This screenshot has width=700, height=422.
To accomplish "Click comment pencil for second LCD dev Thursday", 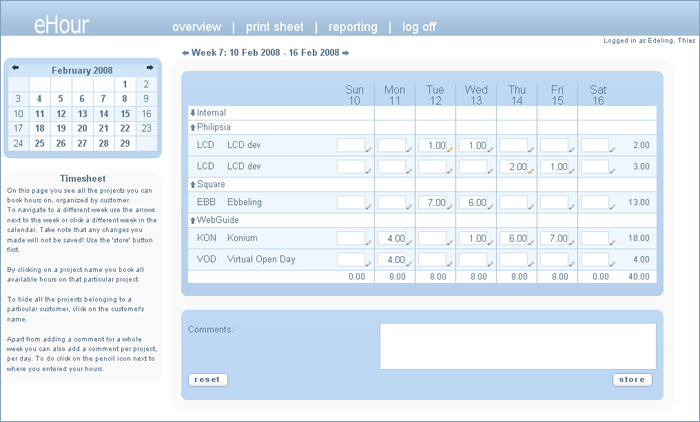I will (x=530, y=171).
